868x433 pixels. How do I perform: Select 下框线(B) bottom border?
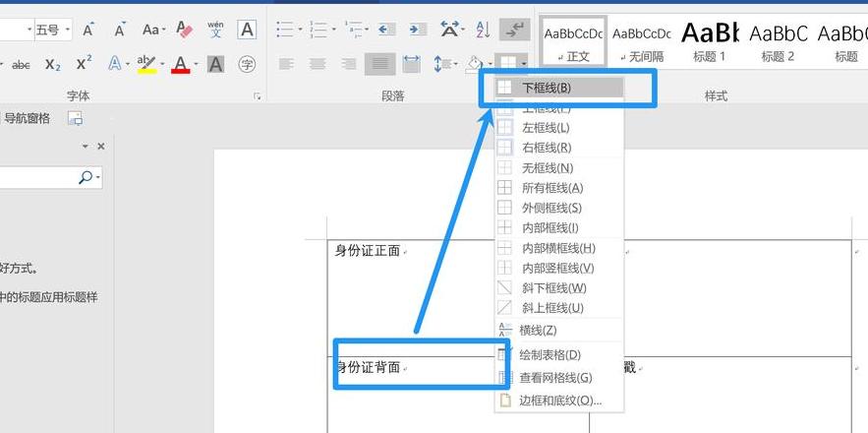click(558, 88)
